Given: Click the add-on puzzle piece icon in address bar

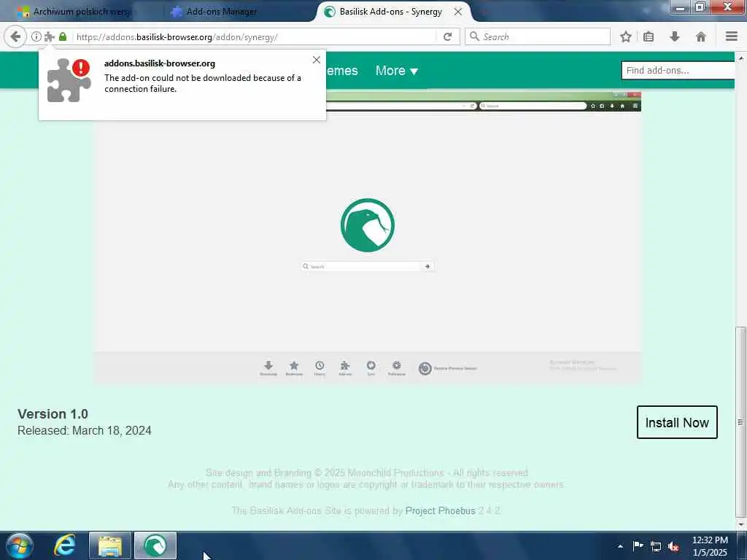Looking at the screenshot, I should [x=49, y=36].
